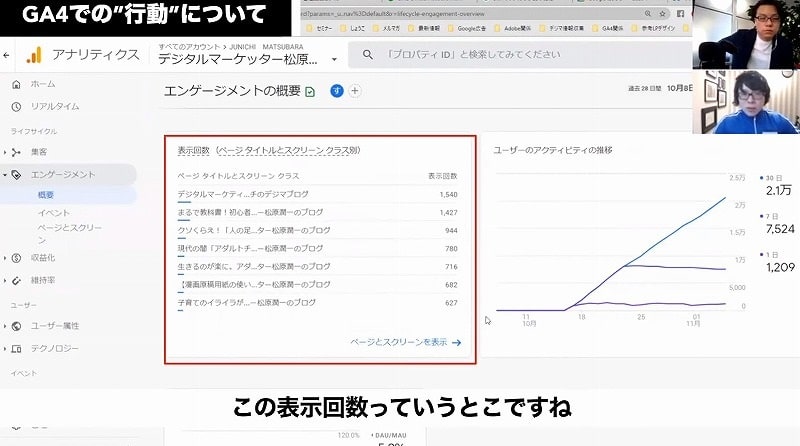Click the 7日 value 7,524
Viewport: 800px width, 446px height.
click(780, 229)
